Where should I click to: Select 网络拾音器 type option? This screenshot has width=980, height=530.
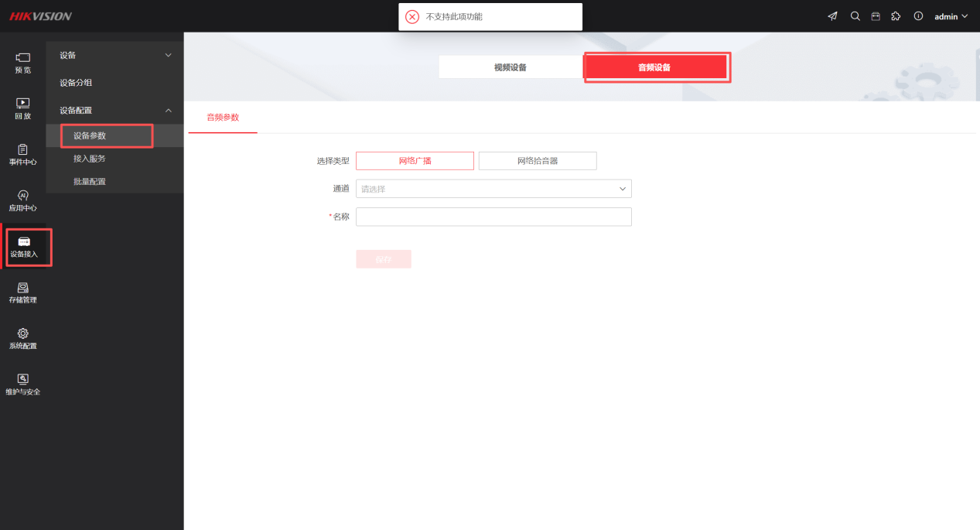(x=538, y=161)
